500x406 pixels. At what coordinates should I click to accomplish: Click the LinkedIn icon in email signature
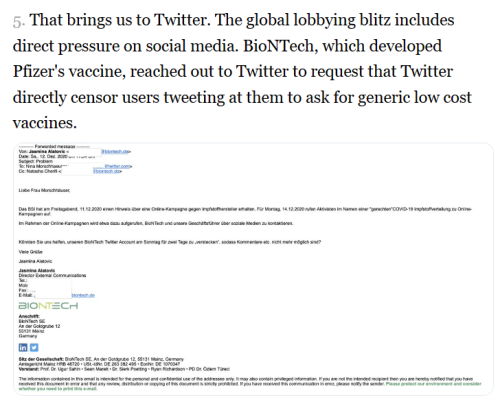tap(23, 348)
